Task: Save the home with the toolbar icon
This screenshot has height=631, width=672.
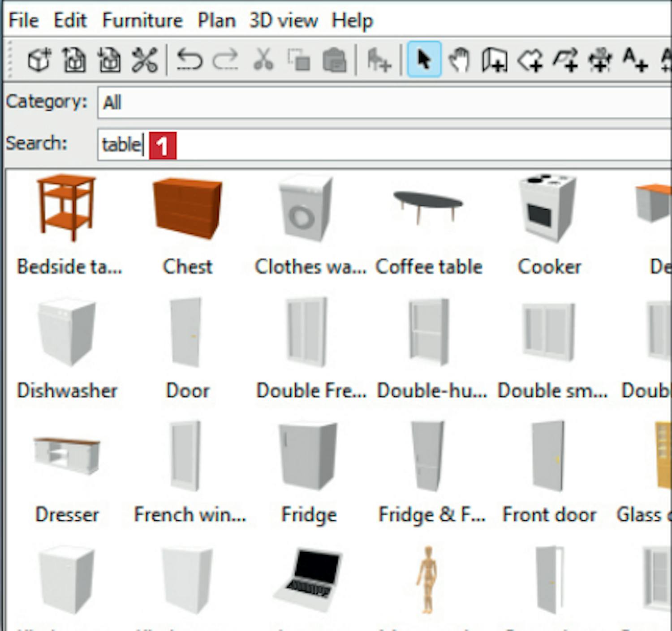Action: point(109,60)
